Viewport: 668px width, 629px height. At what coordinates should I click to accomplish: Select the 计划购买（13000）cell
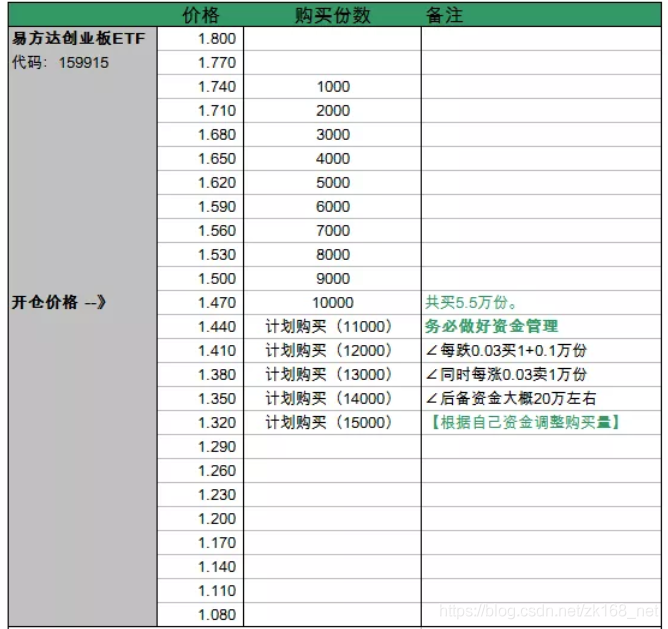click(332, 375)
